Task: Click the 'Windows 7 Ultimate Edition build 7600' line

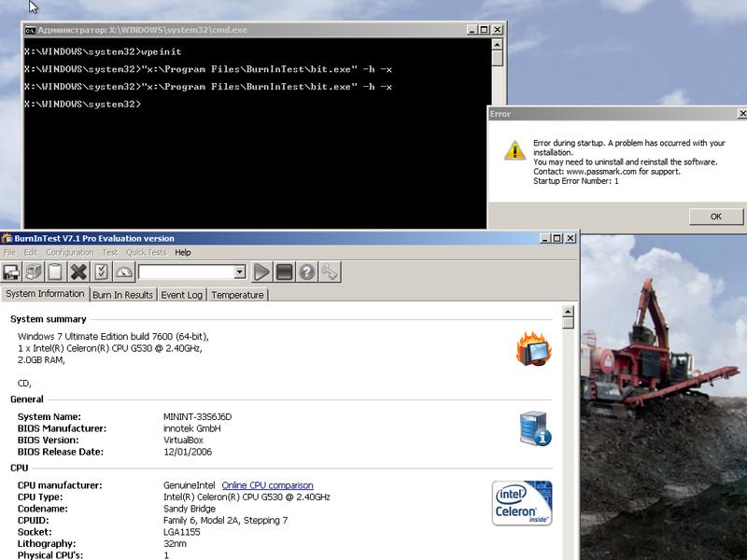Action: [113, 337]
